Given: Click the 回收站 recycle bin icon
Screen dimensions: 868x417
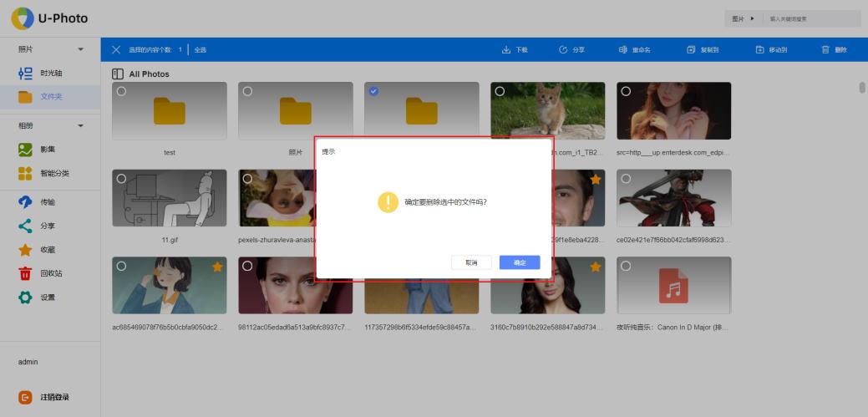Looking at the screenshot, I should (x=26, y=273).
